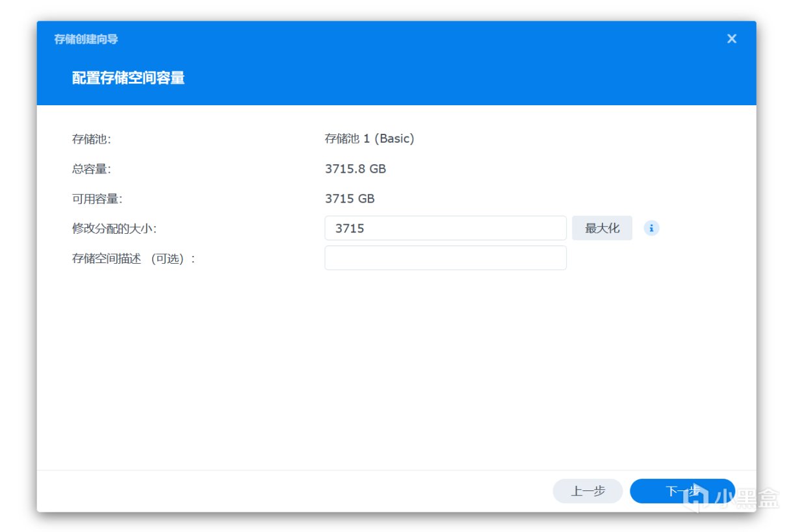This screenshot has width=802, height=532.
Task: Click the 存储创建向导 title text
Action: tap(86, 39)
